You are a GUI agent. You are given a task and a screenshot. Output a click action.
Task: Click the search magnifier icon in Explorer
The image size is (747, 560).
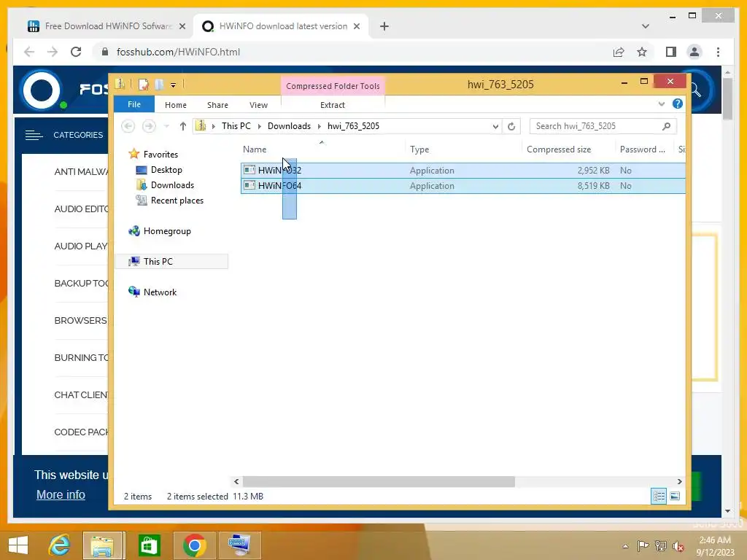(x=667, y=126)
